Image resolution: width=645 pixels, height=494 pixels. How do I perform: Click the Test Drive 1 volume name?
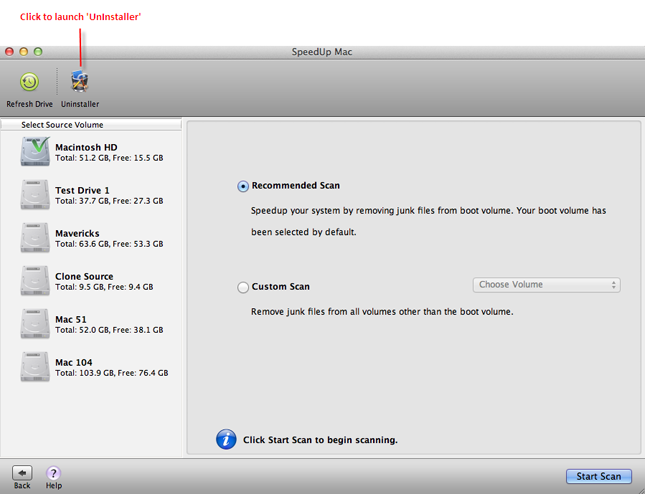pos(82,190)
